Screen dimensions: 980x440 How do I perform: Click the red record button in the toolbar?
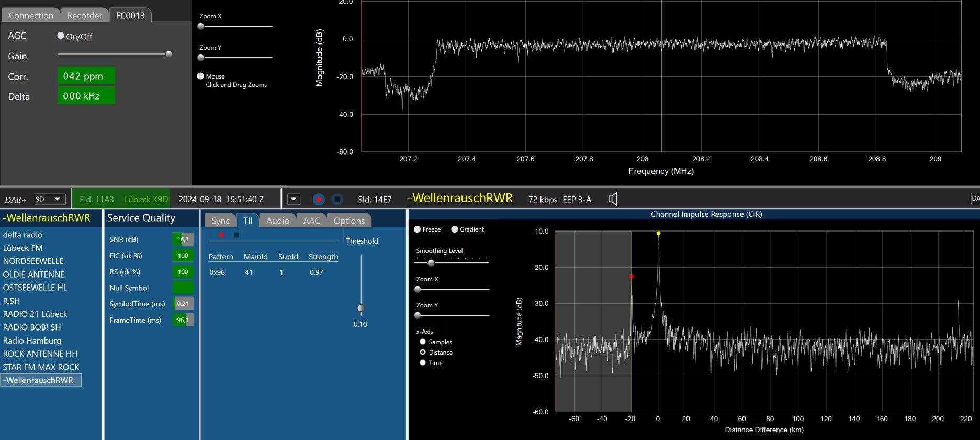pyautogui.click(x=319, y=199)
